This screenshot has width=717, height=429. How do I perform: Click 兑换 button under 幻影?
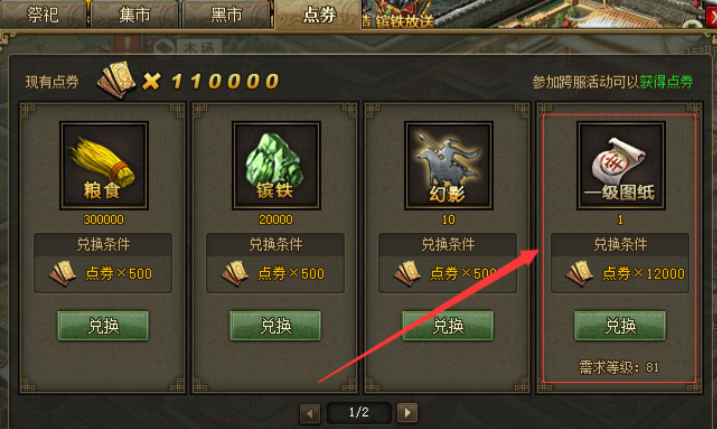pyautogui.click(x=448, y=326)
